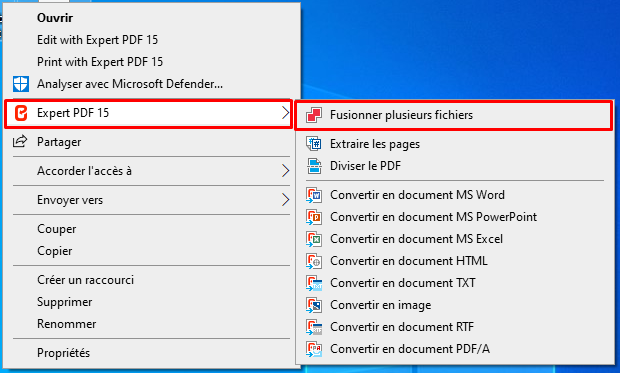Click the PDF/A conversion icon

coord(314,349)
